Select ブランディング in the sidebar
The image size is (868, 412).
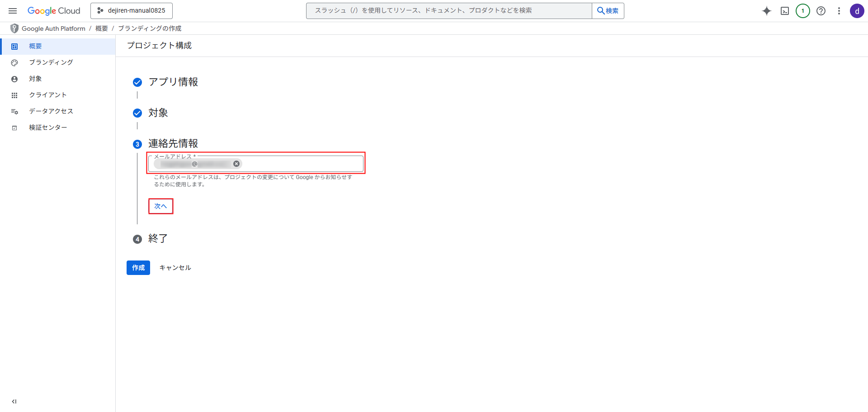[x=51, y=62]
